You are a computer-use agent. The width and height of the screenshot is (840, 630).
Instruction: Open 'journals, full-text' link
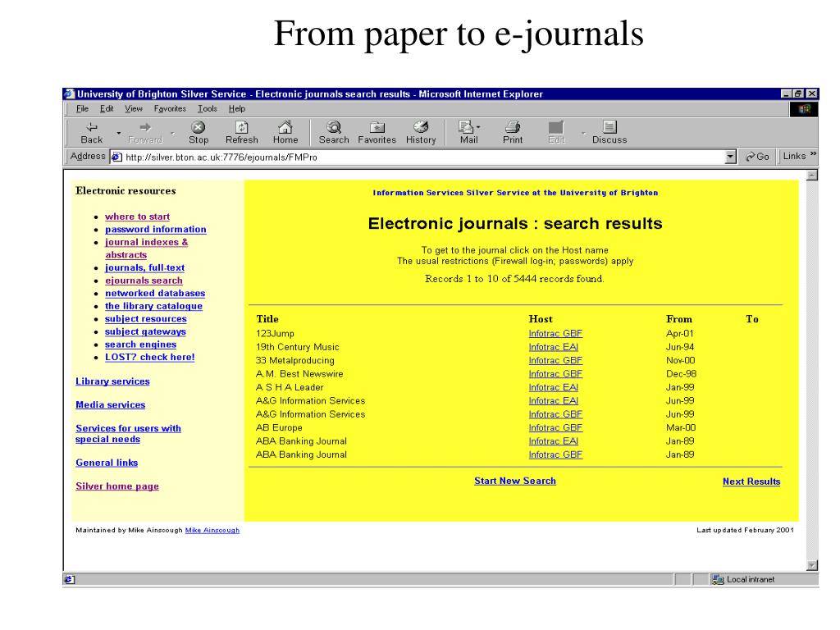[144, 268]
